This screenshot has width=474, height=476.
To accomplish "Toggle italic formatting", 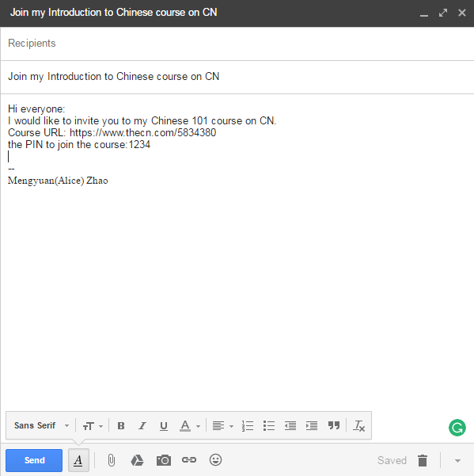I will point(142,426).
